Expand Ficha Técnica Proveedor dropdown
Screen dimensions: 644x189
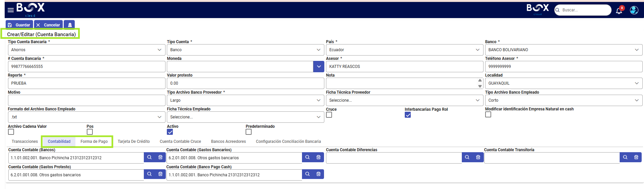point(404,100)
